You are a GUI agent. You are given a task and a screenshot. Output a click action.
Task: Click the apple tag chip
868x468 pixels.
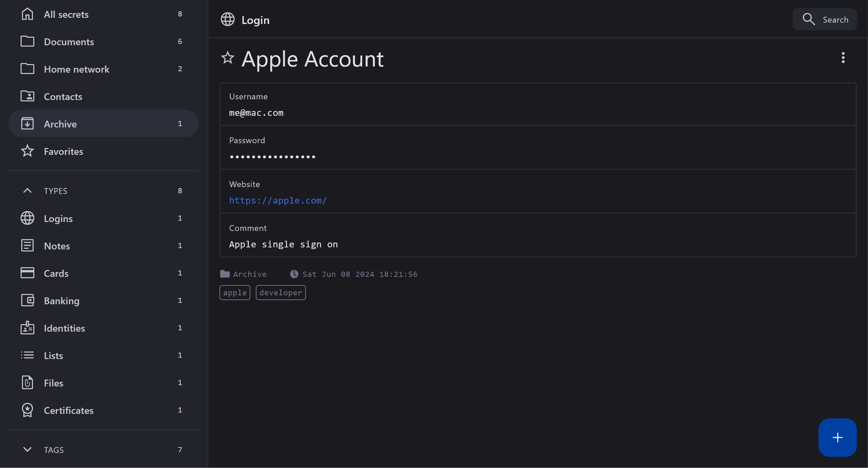tap(235, 293)
